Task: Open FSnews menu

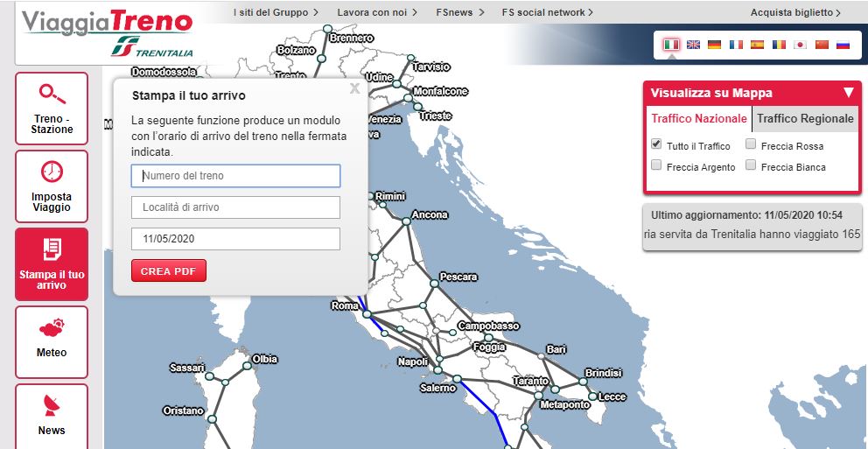Action: (x=460, y=12)
